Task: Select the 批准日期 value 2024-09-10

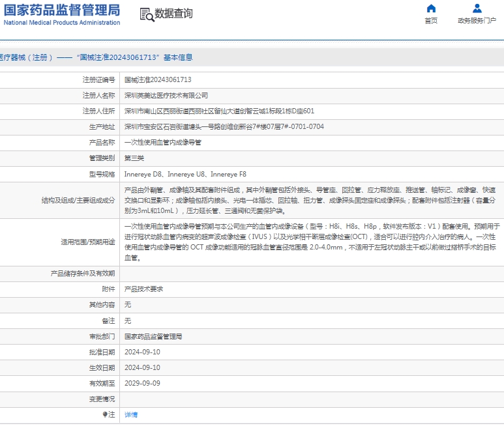Action: point(142,352)
